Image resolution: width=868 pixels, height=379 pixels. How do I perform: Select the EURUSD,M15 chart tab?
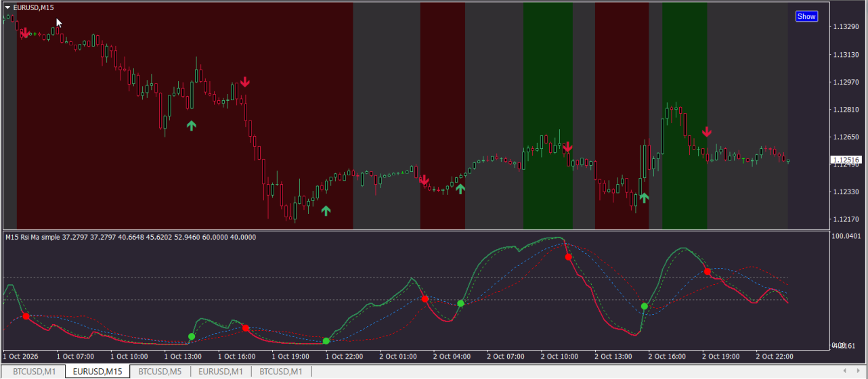(97, 371)
